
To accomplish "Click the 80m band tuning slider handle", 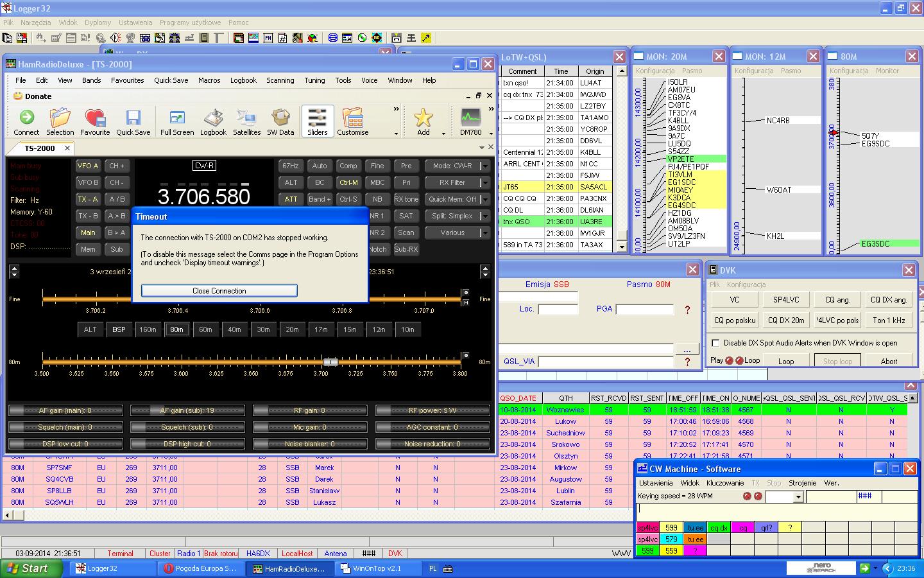I will tap(330, 362).
